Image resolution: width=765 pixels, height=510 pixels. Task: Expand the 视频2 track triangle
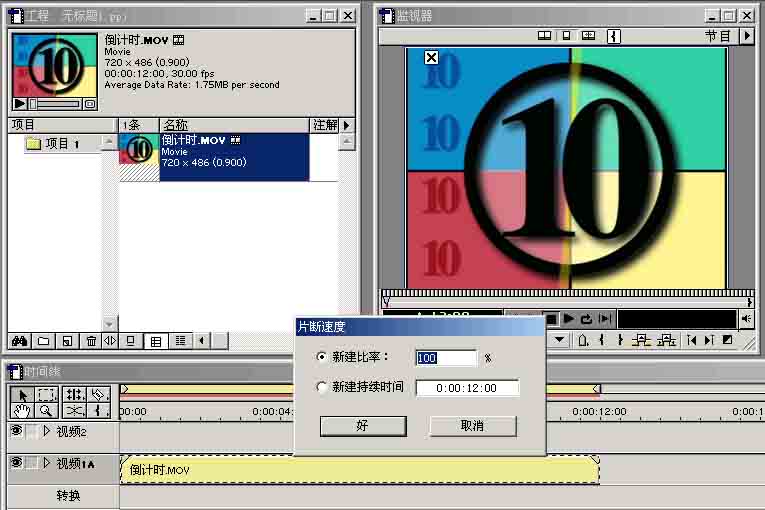click(x=47, y=431)
